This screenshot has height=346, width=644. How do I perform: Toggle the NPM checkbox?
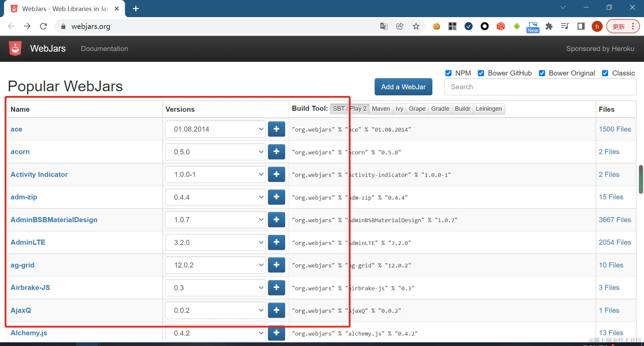point(448,73)
